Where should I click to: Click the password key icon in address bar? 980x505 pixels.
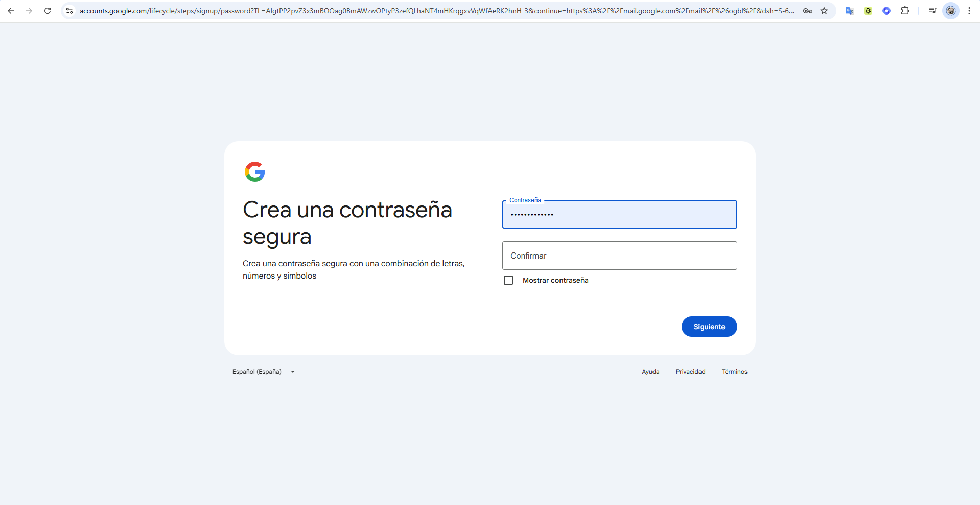click(x=808, y=11)
